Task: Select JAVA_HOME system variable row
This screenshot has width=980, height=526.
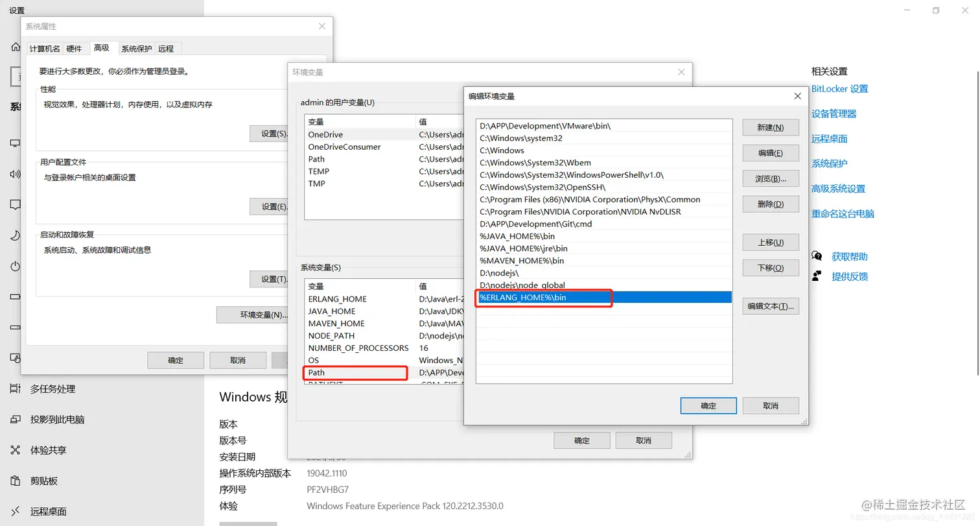Action: point(384,311)
